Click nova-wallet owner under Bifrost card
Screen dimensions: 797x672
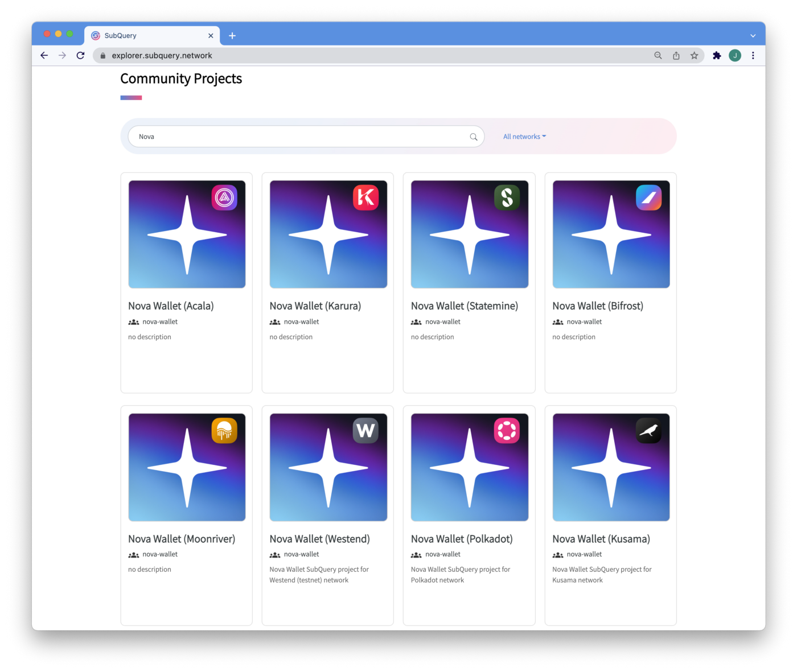point(584,321)
